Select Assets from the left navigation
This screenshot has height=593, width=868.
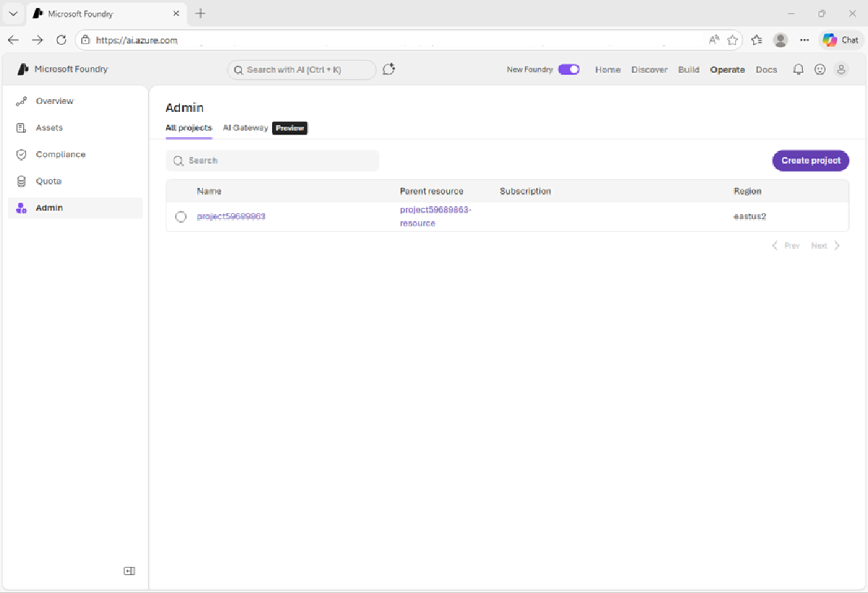coord(48,127)
